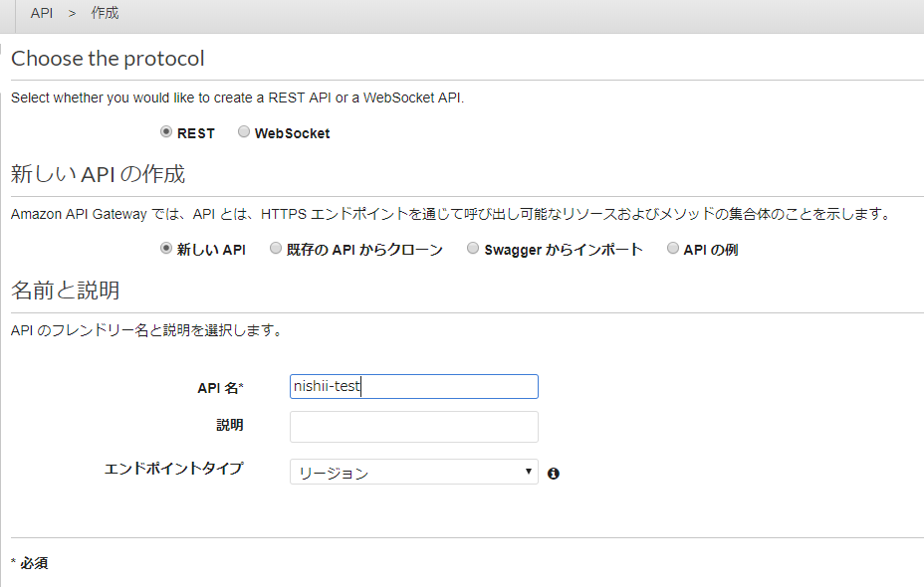Click the arrow on the リージョン combo box
Screen dimensions: 924x587
pos(529,472)
